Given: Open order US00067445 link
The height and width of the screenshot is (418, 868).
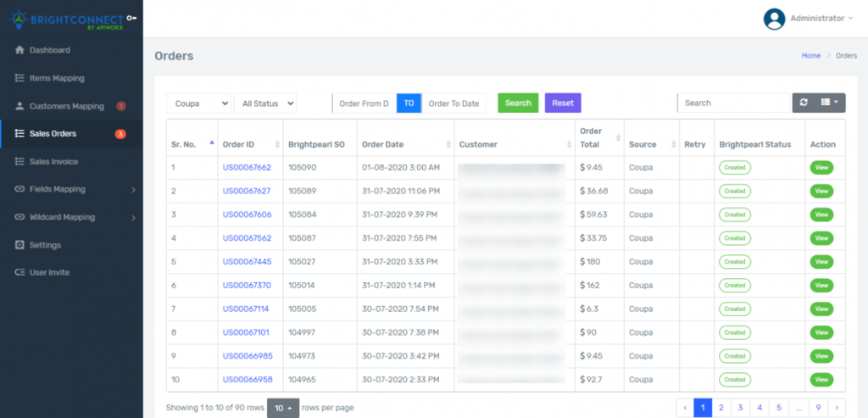Looking at the screenshot, I should tap(247, 261).
